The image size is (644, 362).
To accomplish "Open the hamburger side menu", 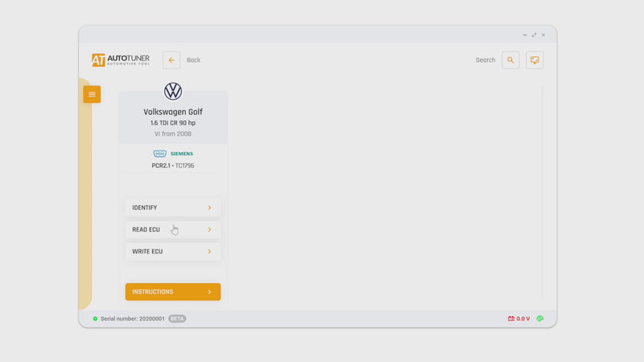I will (92, 94).
